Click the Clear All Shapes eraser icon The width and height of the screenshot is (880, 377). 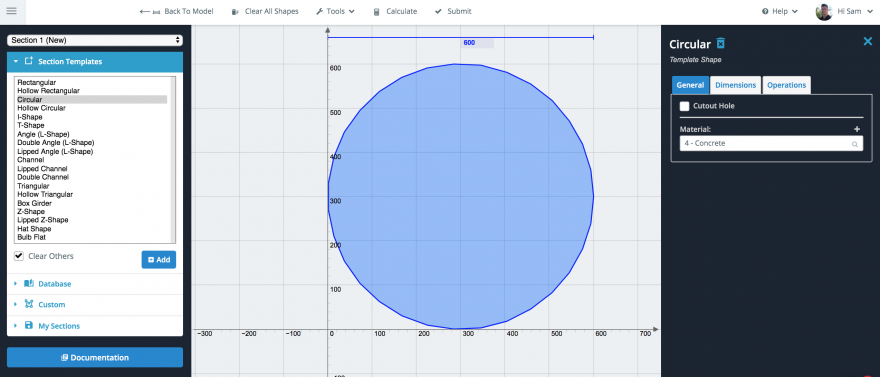235,11
